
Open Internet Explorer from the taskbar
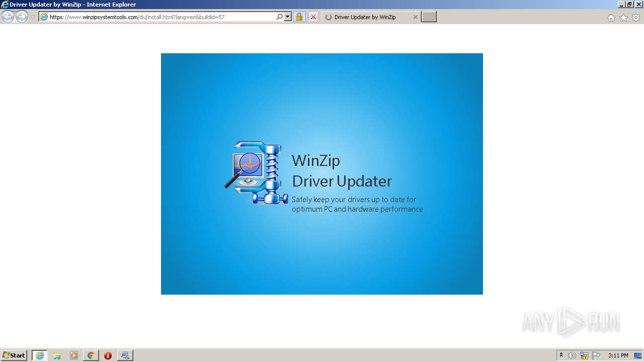(x=40, y=355)
